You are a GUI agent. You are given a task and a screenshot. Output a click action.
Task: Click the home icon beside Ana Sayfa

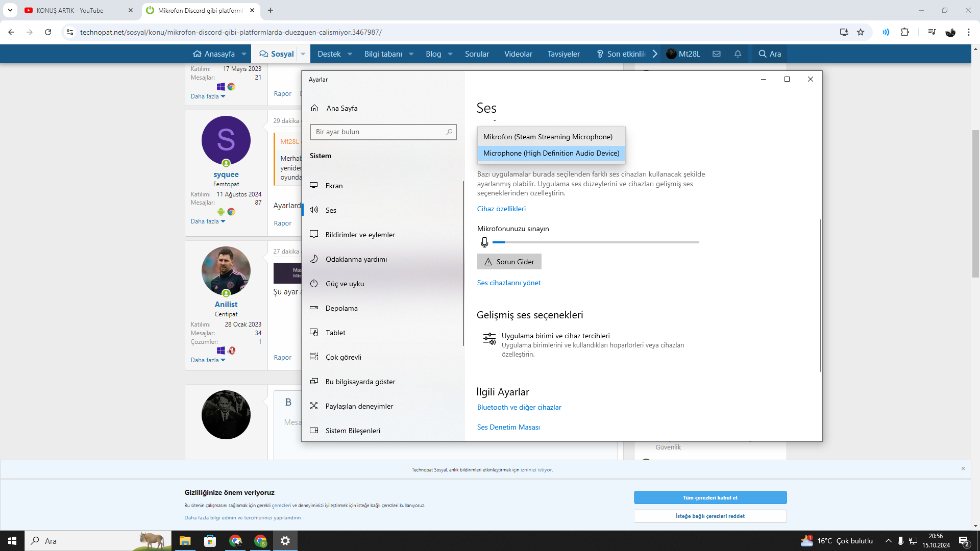coord(314,108)
